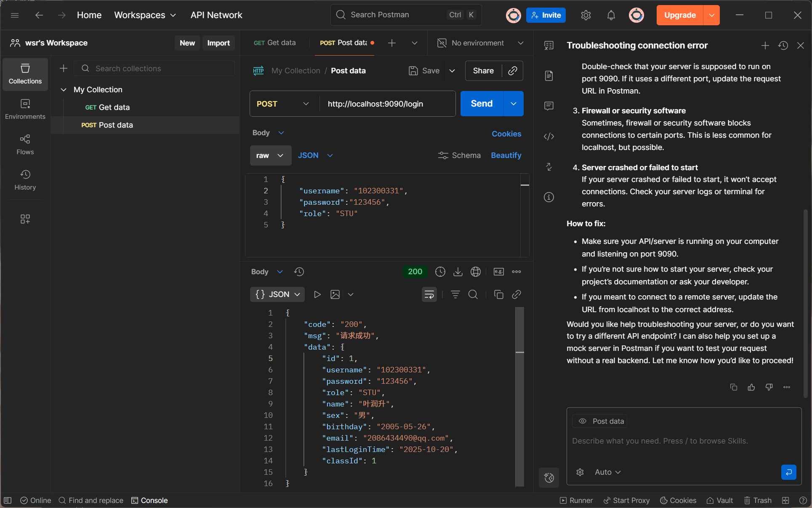Image resolution: width=812 pixels, height=508 pixels.
Task: Open the Flows sidebar tab
Action: coord(25,145)
